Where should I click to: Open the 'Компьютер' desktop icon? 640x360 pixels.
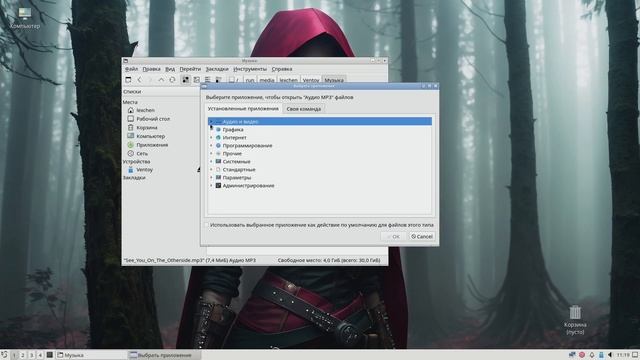coord(24,18)
